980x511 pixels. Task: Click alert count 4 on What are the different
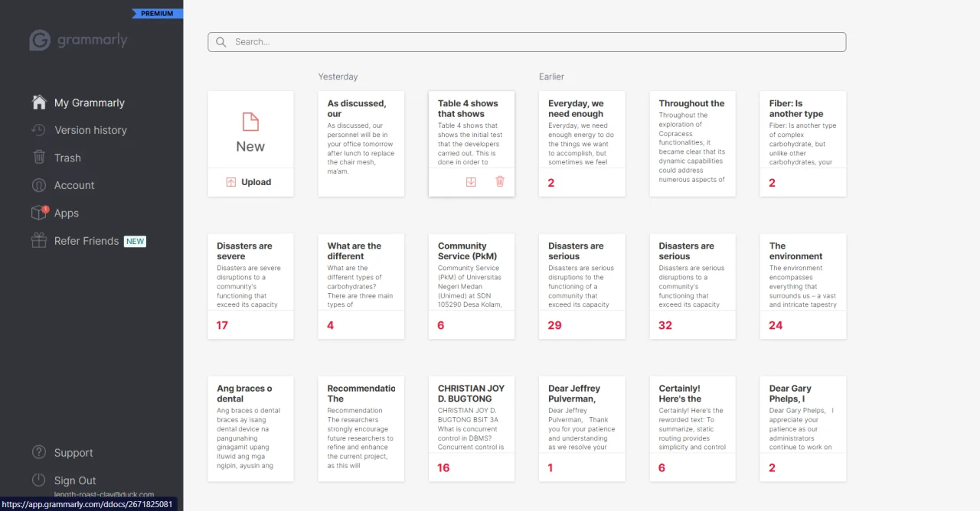[330, 325]
